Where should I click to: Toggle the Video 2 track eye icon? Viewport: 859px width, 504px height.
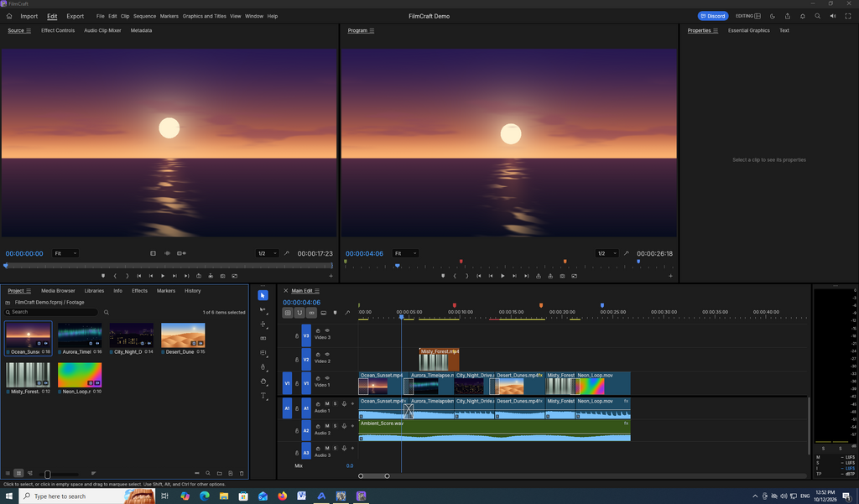pos(327,355)
